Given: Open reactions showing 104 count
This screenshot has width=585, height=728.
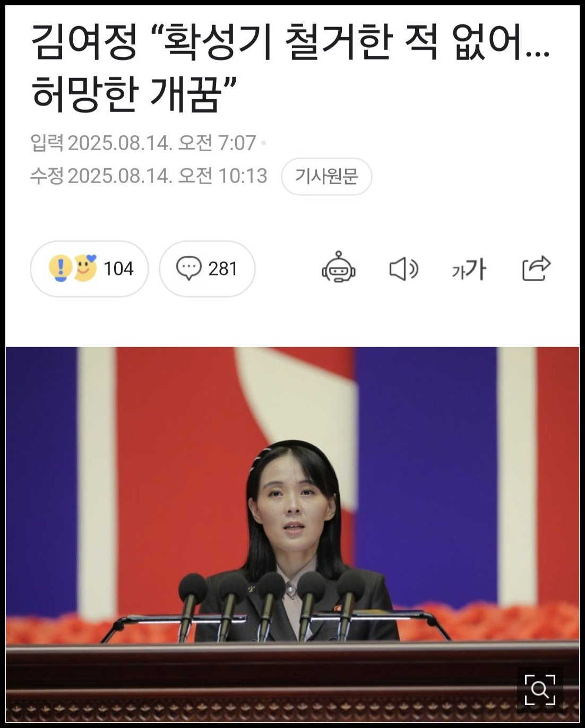Looking at the screenshot, I should 89,268.
